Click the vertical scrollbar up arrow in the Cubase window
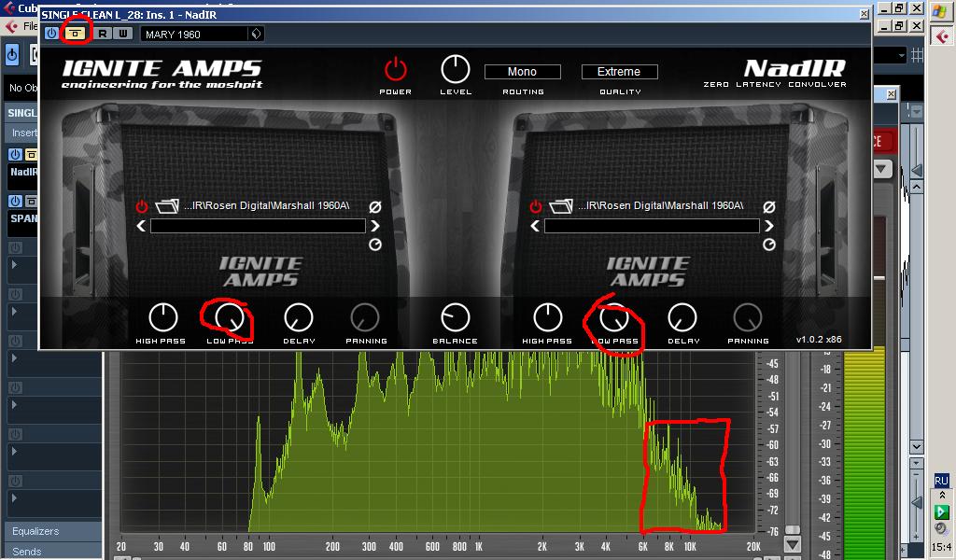956x560 pixels. (x=917, y=186)
